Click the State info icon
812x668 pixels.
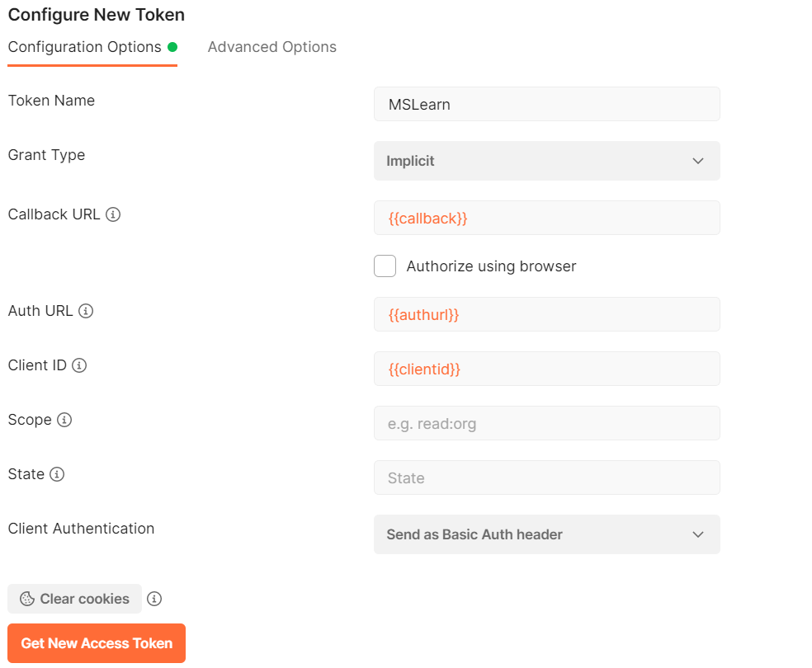pyautogui.click(x=57, y=474)
